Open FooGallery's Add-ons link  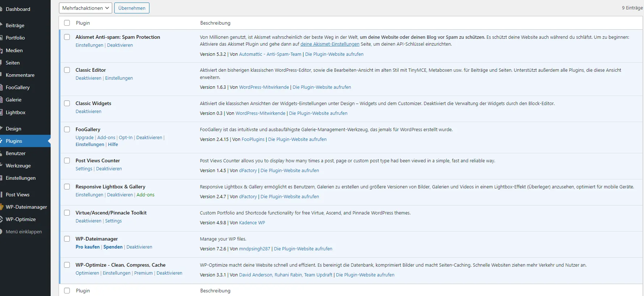pos(106,138)
